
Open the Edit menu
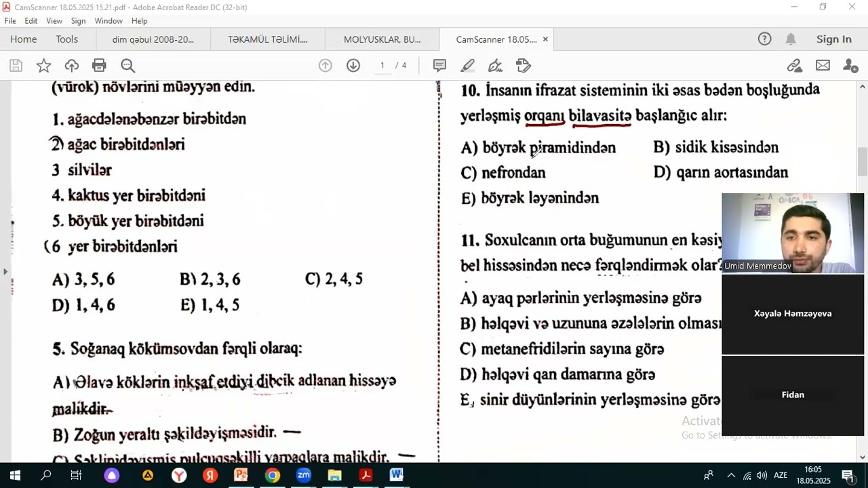[31, 21]
